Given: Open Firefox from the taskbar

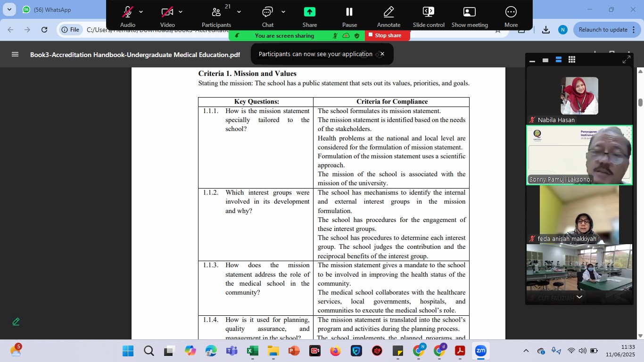Looking at the screenshot, I should [335, 351].
